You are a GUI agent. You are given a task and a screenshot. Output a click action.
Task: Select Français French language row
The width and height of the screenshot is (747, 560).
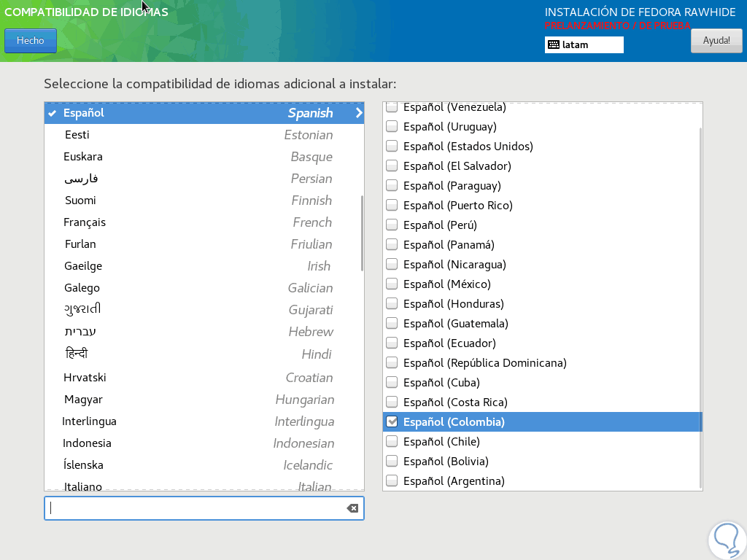coord(204,222)
